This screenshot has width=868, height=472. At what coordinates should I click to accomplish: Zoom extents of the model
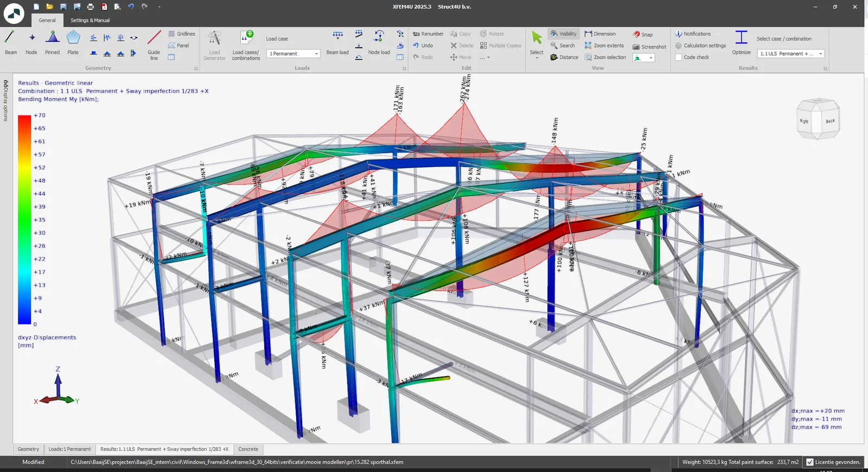click(604, 46)
